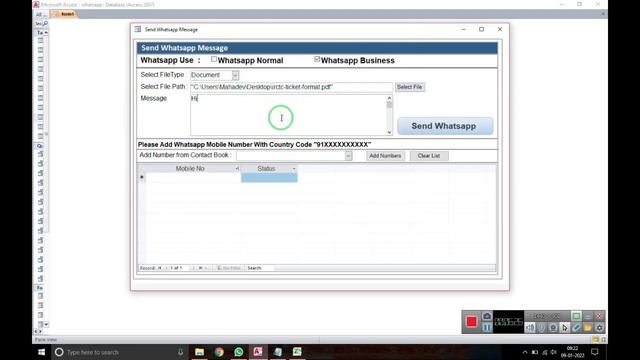Open the recorder settings gear

[x=599, y=327]
